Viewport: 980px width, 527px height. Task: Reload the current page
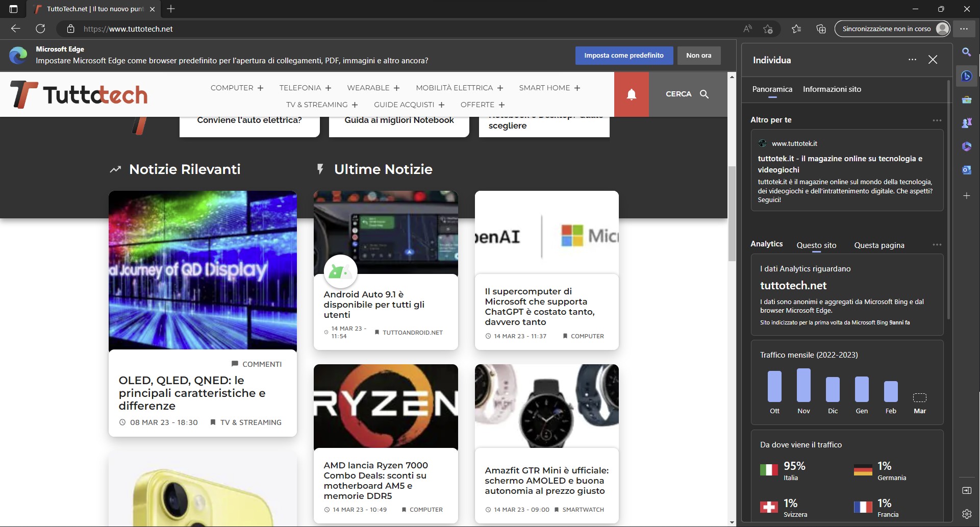pyautogui.click(x=40, y=29)
